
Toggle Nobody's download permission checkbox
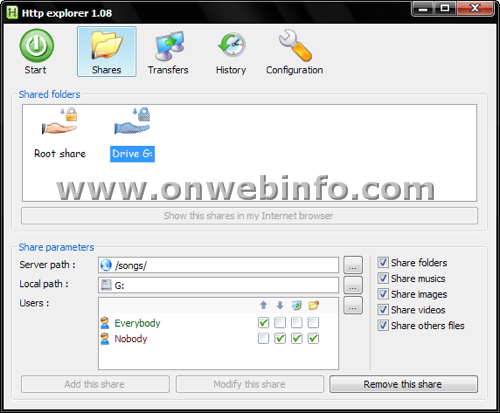pos(280,339)
